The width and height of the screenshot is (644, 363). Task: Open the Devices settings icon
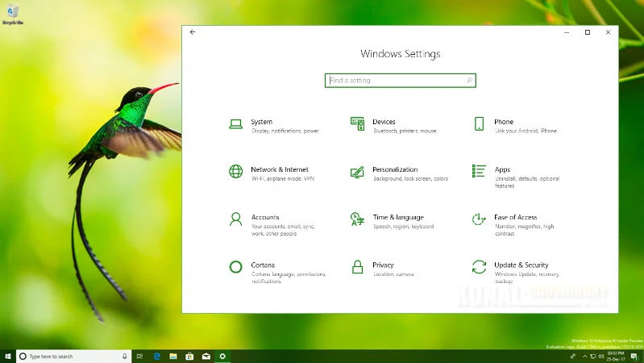coord(357,123)
